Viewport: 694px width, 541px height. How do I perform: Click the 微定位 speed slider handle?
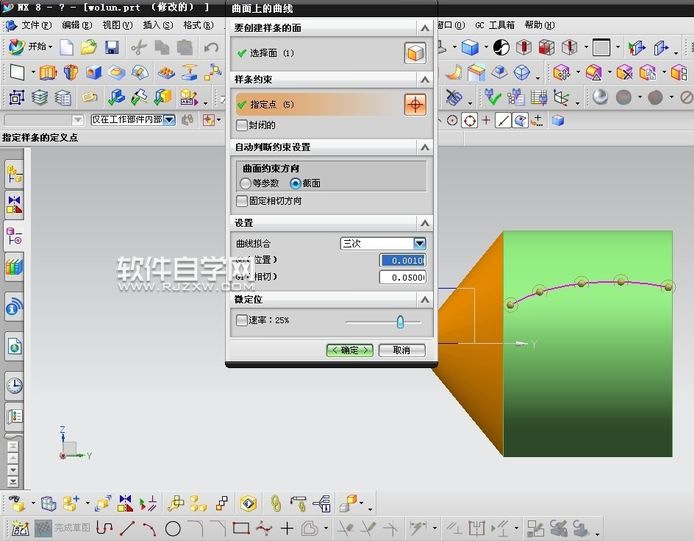pos(400,321)
